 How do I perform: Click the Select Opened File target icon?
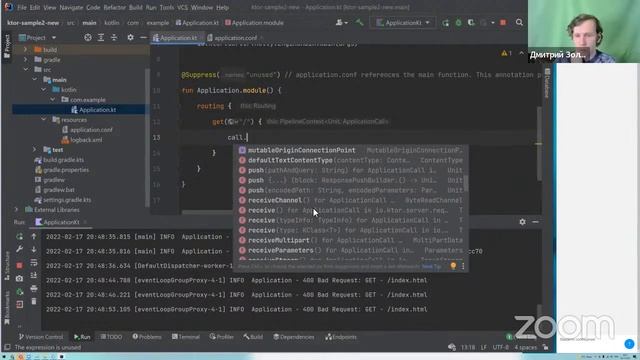pos(88,38)
